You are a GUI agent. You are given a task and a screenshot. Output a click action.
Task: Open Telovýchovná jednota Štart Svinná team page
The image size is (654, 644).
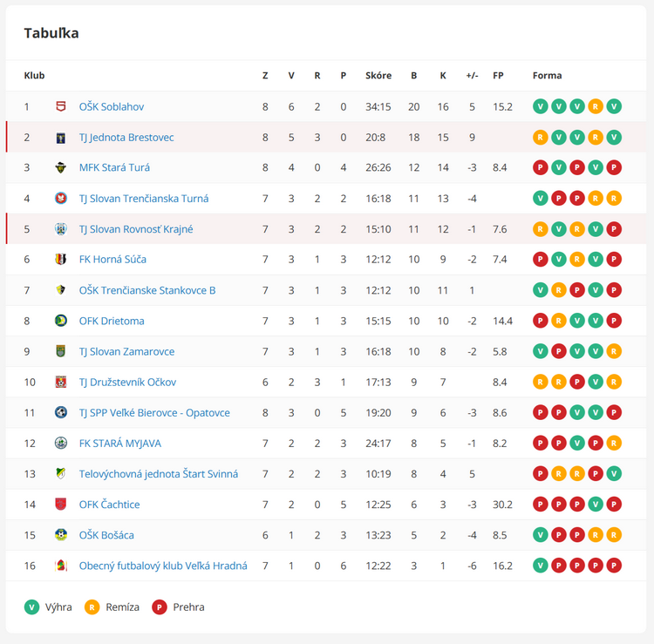[158, 474]
